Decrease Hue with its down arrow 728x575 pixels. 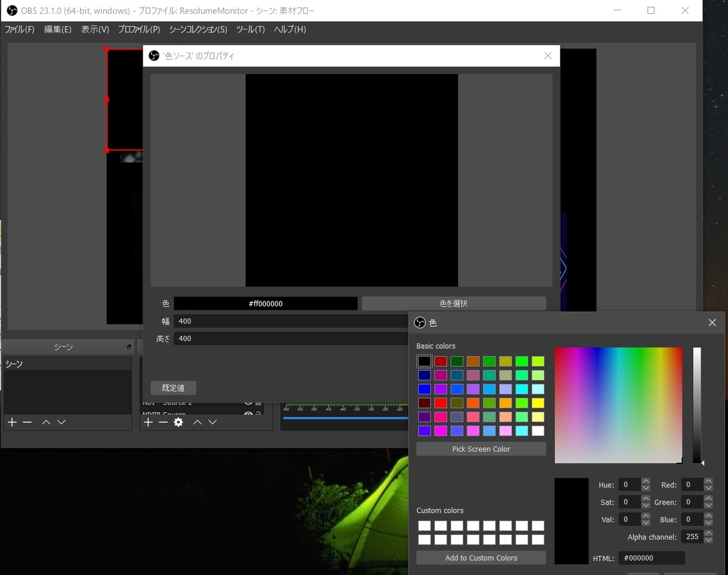click(x=646, y=488)
